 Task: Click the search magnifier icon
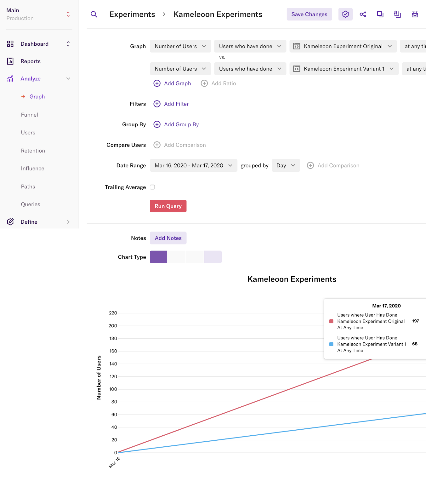click(94, 14)
